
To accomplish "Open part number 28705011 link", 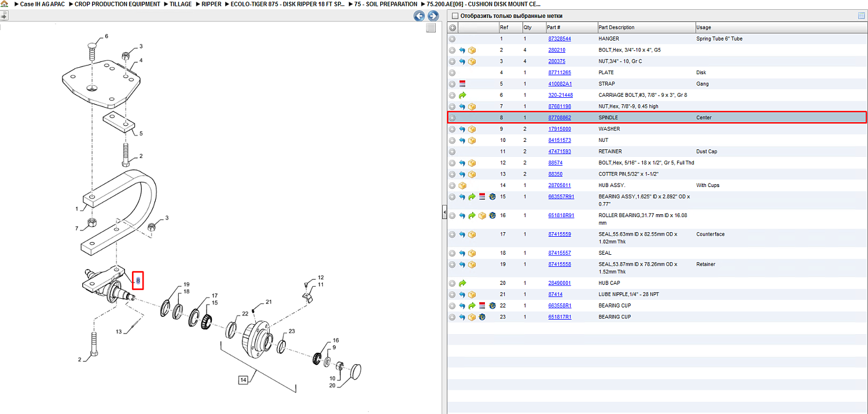I will 560,186.
